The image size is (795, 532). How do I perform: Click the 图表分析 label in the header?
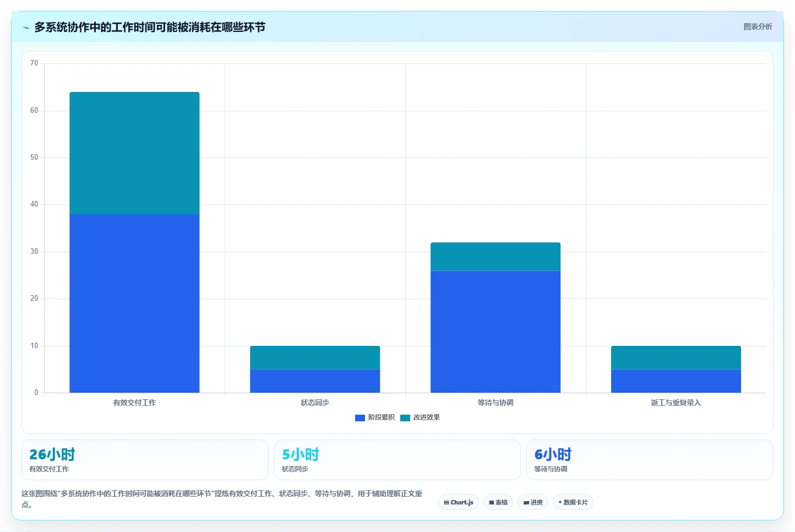(x=758, y=26)
